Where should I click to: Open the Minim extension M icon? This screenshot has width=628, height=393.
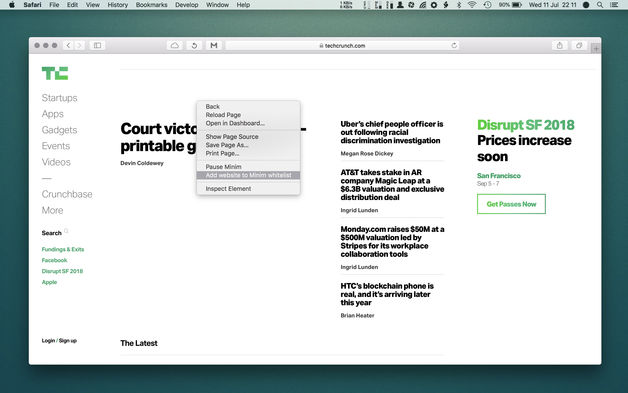tap(214, 45)
